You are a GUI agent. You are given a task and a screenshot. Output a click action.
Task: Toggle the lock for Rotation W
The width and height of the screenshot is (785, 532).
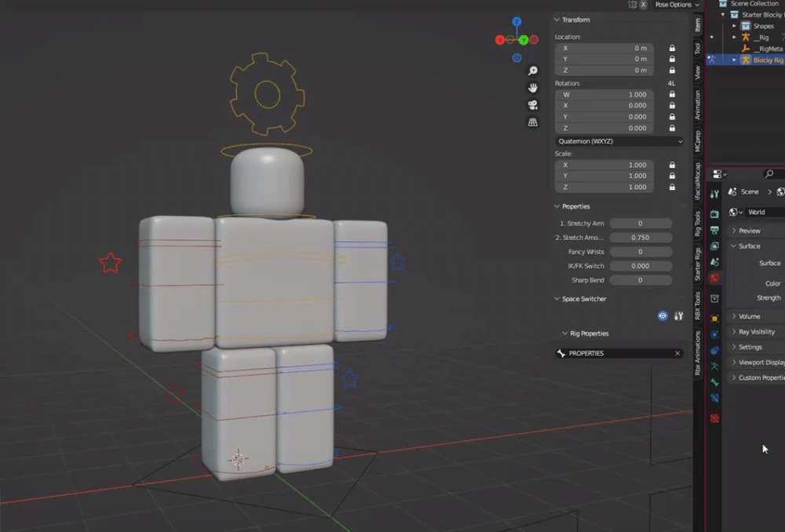point(673,94)
